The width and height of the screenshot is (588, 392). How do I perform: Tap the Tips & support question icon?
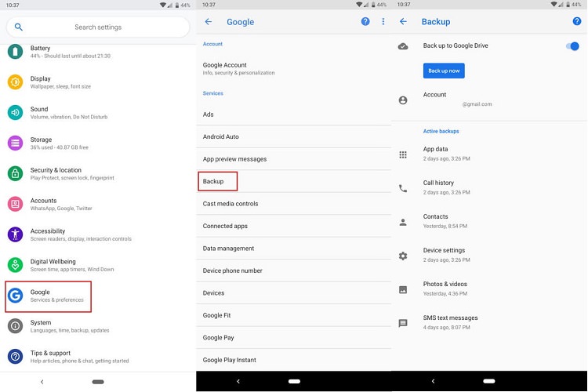[x=15, y=357]
